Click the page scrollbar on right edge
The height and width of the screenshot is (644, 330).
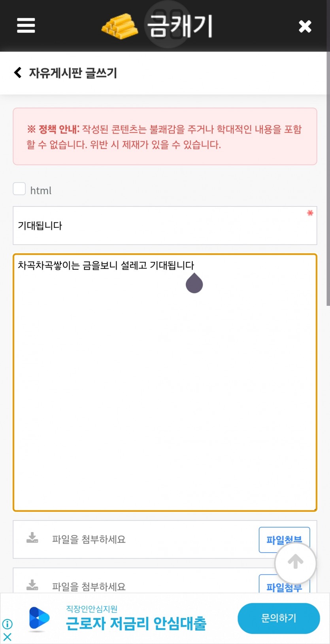pos(328,178)
